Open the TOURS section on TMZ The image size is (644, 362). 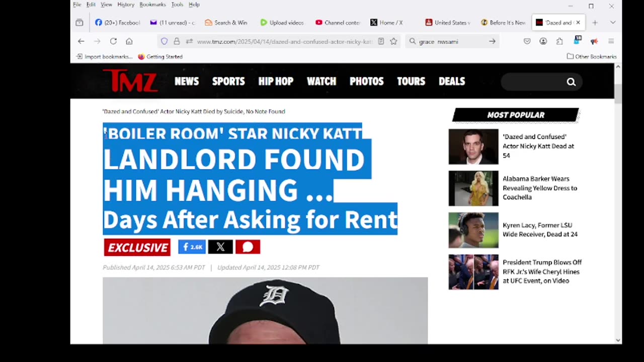click(411, 81)
